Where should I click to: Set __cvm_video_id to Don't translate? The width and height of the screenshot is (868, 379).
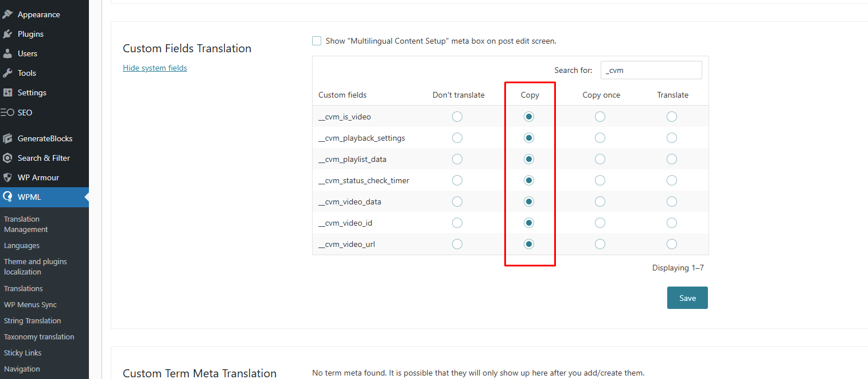457,223
